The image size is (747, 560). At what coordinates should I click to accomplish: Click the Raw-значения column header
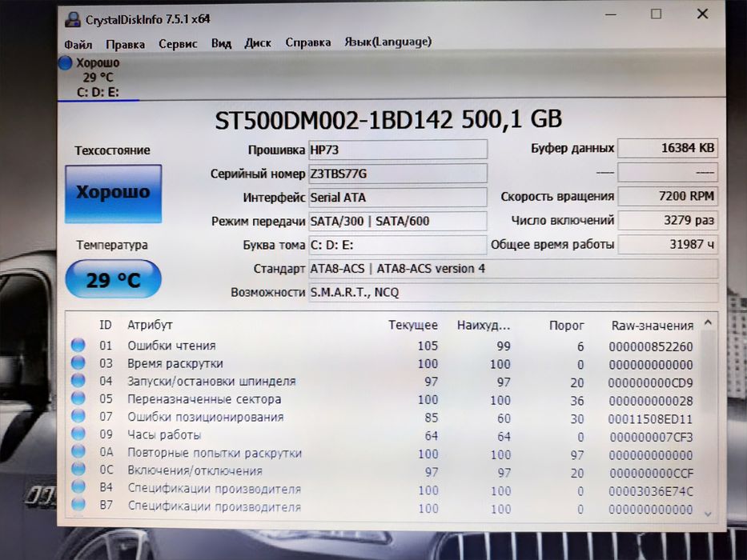click(x=653, y=326)
